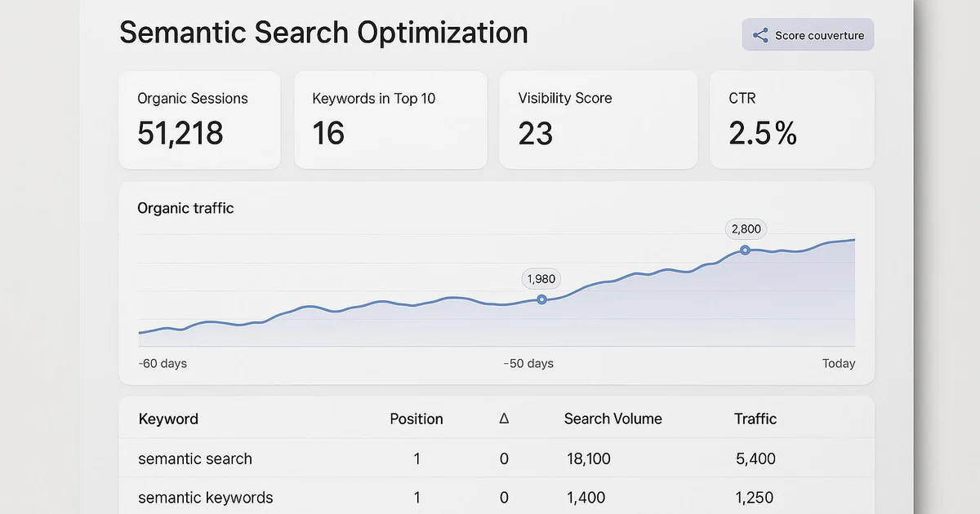Open the Organic Sessions card
The image size is (980, 514).
pos(199,120)
